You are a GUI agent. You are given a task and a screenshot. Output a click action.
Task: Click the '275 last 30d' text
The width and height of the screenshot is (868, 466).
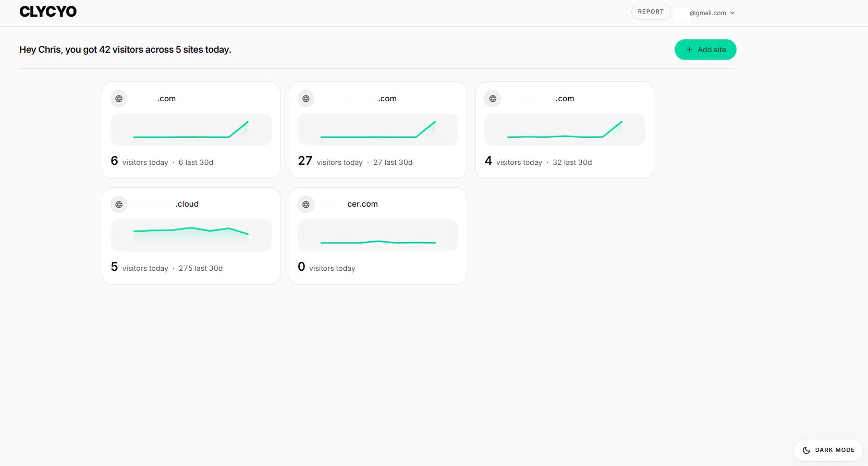[x=201, y=268]
